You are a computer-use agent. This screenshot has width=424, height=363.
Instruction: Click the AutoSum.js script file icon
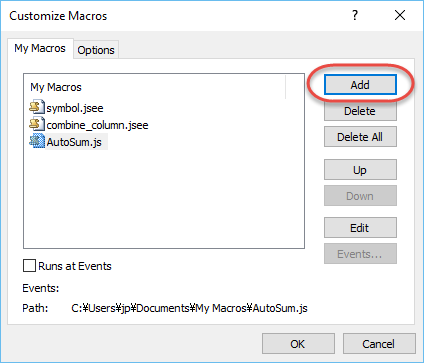(37, 141)
